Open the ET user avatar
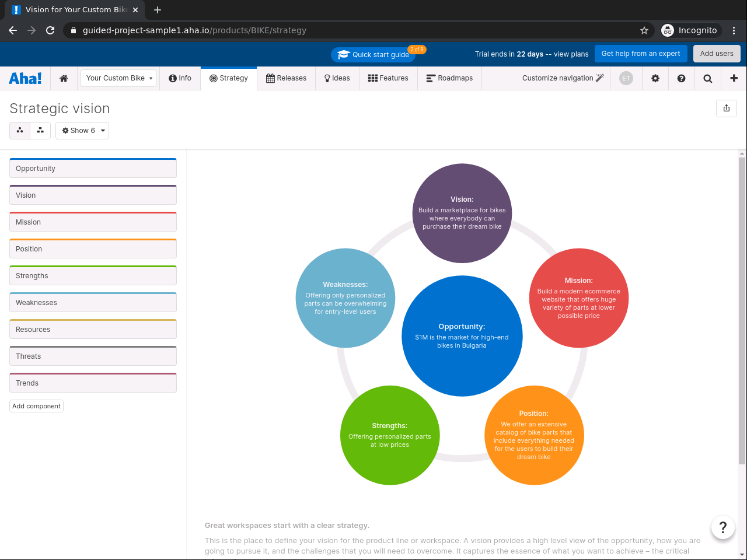Viewport: 747px width, 560px height. tap(626, 78)
